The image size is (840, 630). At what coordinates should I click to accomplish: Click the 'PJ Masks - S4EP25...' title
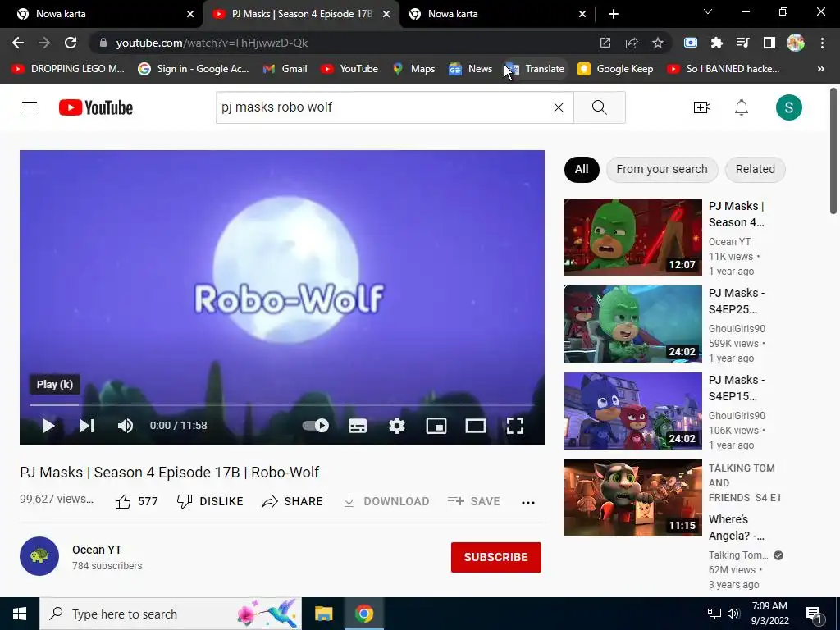coord(737,301)
